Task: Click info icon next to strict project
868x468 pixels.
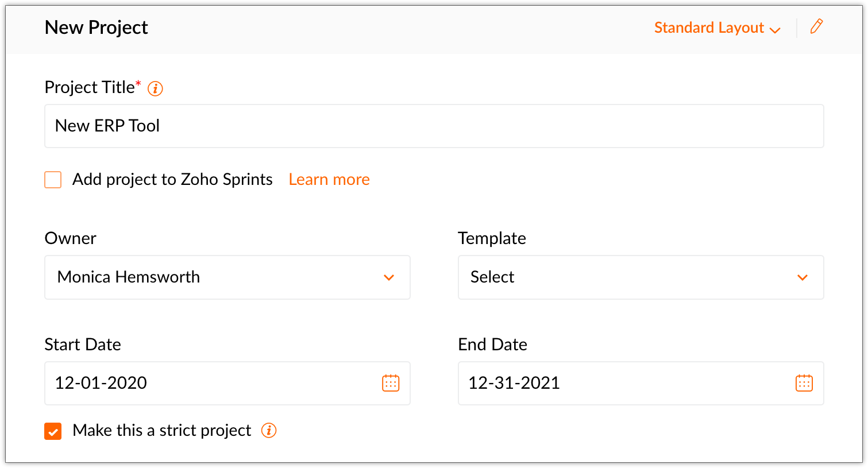Action: 269,430
